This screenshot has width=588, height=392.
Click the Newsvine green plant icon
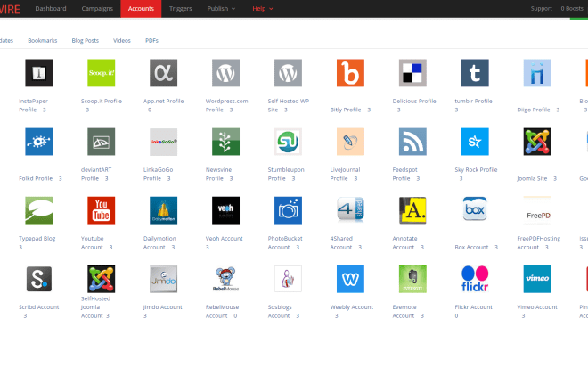pyautogui.click(x=225, y=142)
